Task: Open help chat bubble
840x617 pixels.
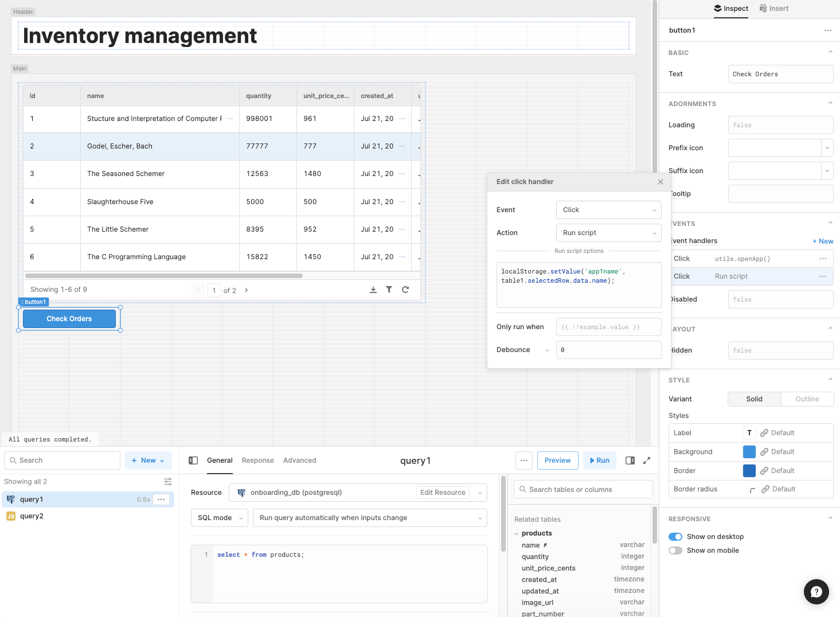Action: click(x=816, y=592)
